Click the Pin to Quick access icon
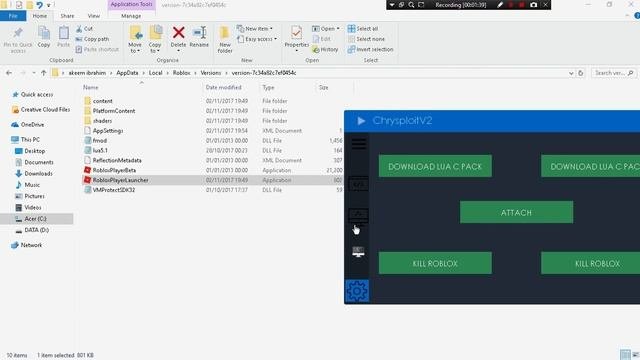Screen dimensions: 640x360 pyautogui.click(x=18, y=33)
